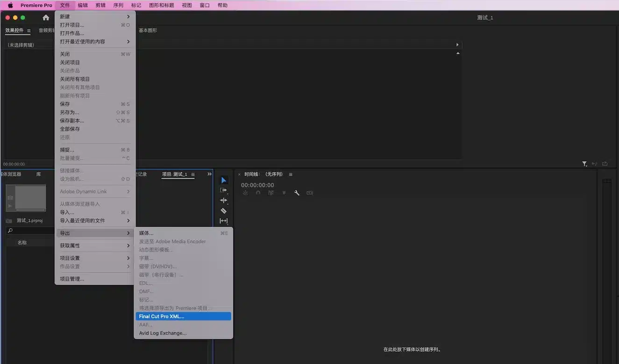The image size is (619, 364).
Task: Click the export frame icon in effect controls
Action: point(605,164)
